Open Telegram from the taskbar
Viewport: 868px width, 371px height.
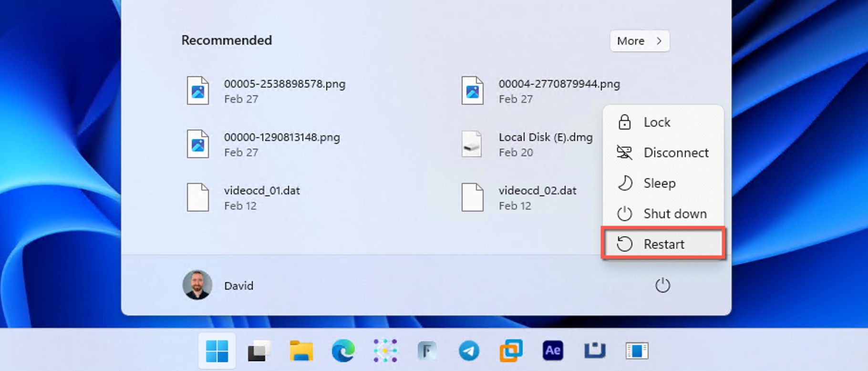click(x=469, y=351)
